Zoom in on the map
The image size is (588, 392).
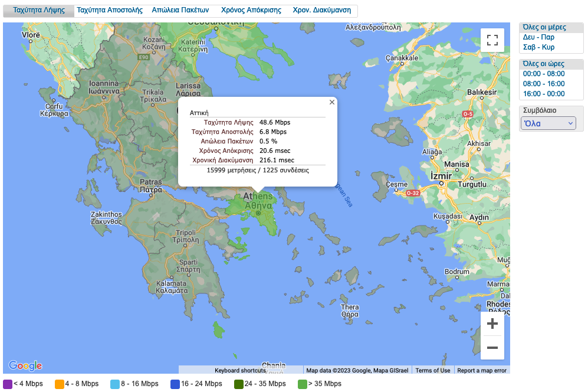point(492,324)
